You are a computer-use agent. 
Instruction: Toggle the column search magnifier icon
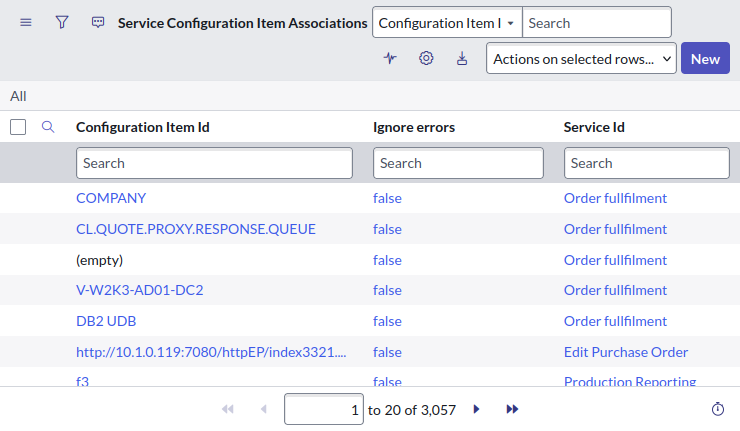47,127
